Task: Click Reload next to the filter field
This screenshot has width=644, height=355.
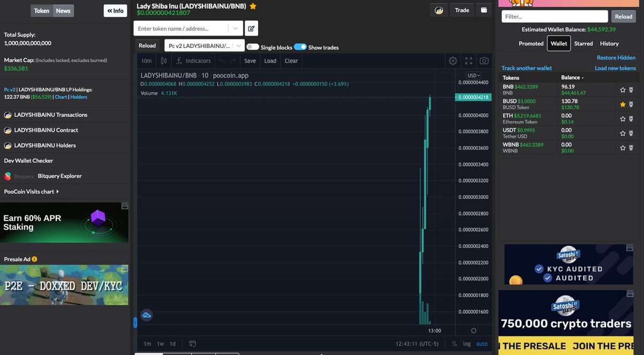Action: [624, 17]
